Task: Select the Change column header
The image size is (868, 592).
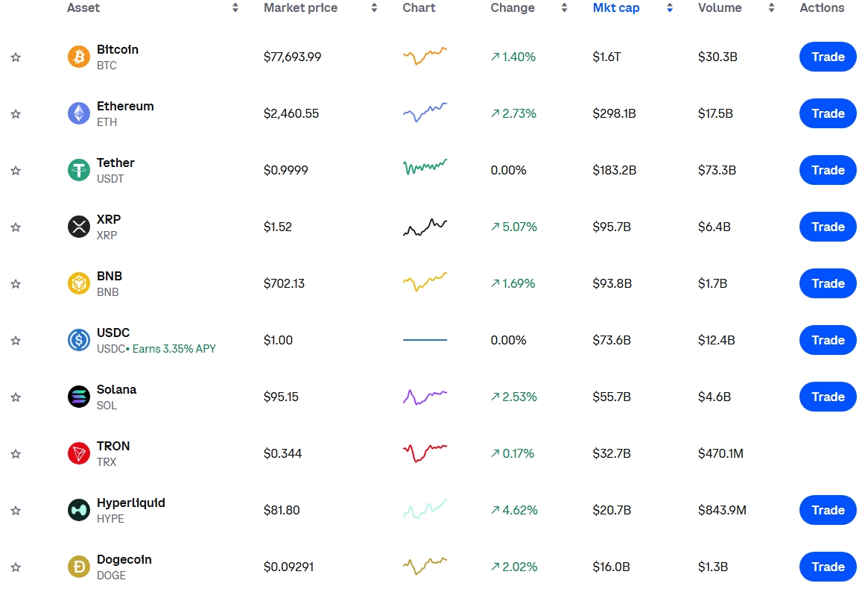Action: click(x=512, y=7)
